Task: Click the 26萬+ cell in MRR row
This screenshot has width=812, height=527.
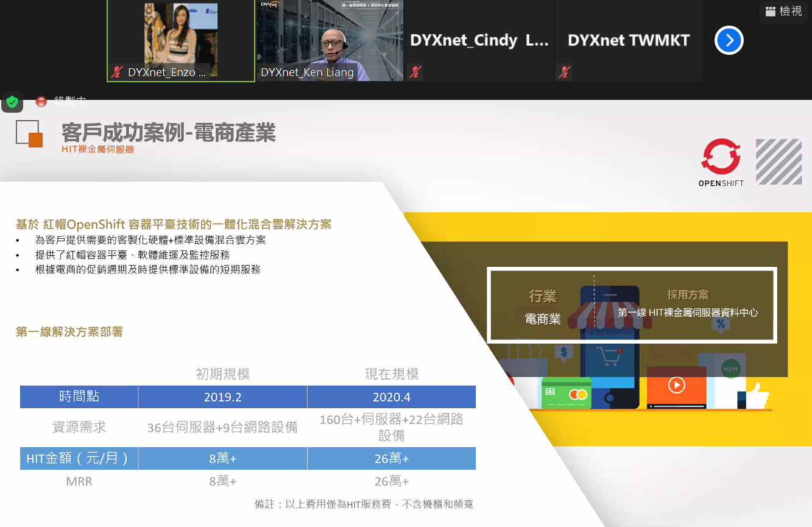Action: (x=392, y=481)
